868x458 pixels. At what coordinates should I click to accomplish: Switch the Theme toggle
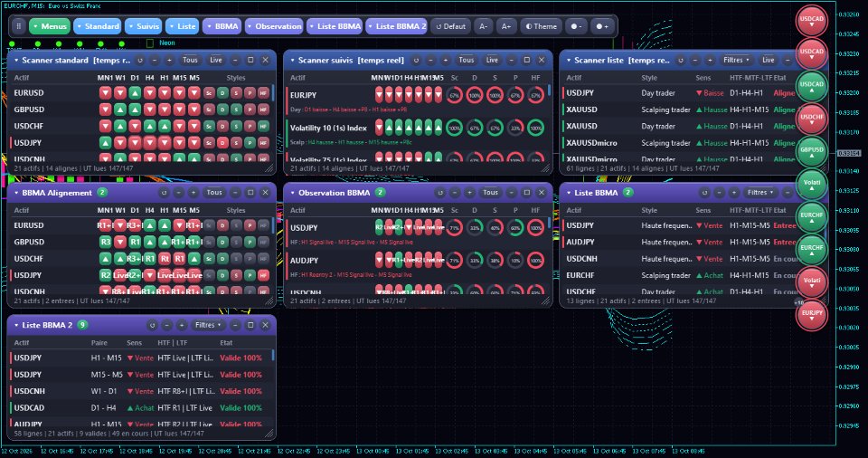541,26
